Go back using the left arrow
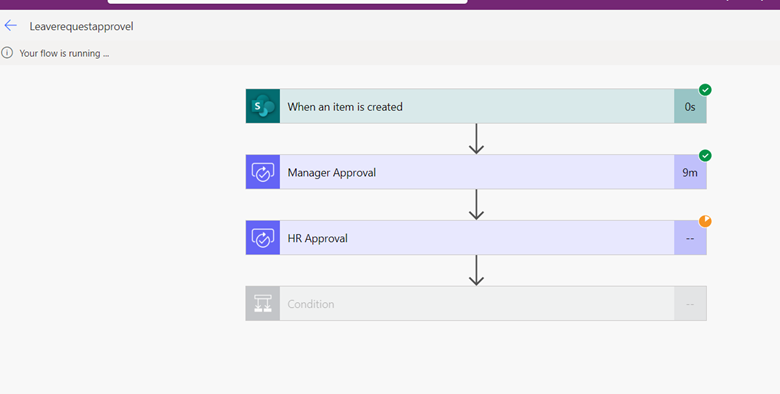 click(x=10, y=26)
